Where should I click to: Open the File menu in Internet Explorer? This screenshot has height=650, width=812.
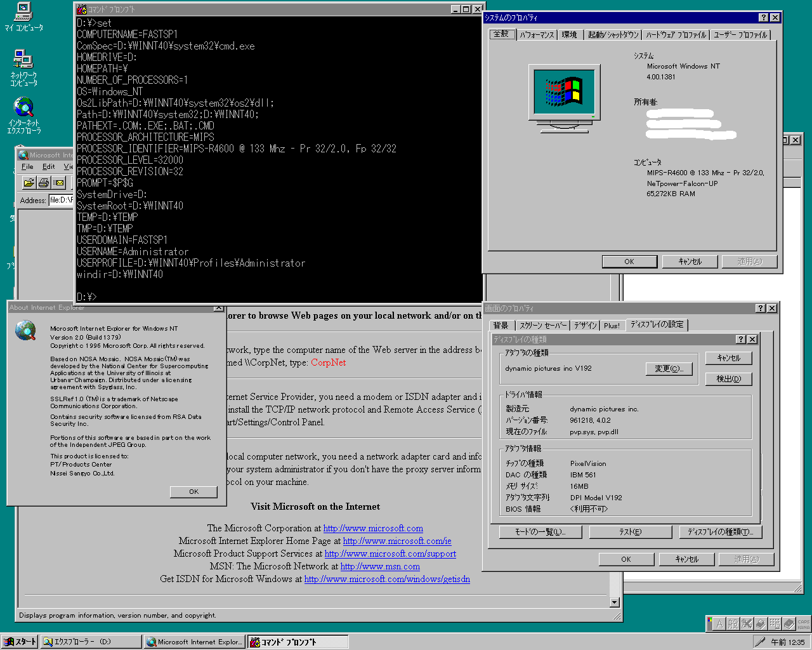27,166
